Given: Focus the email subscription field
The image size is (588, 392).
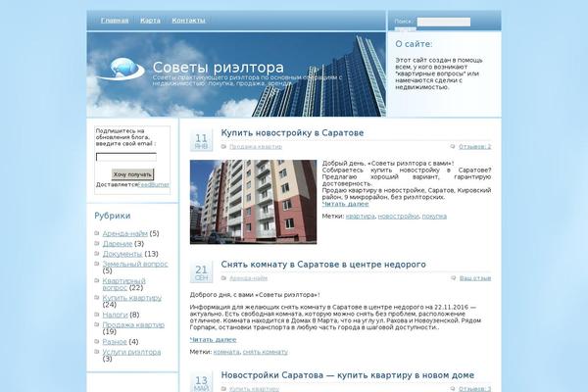Looking at the screenshot, I should (126, 157).
